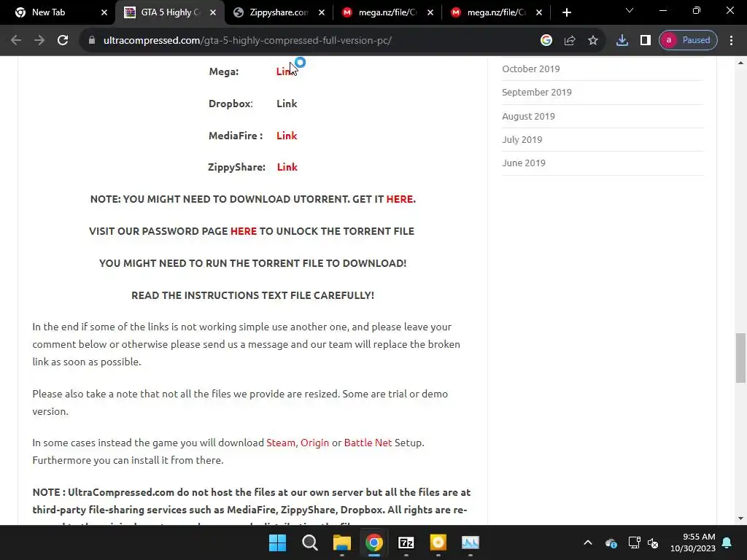Open File Explorer from taskbar
The width and height of the screenshot is (747, 560).
(341, 542)
